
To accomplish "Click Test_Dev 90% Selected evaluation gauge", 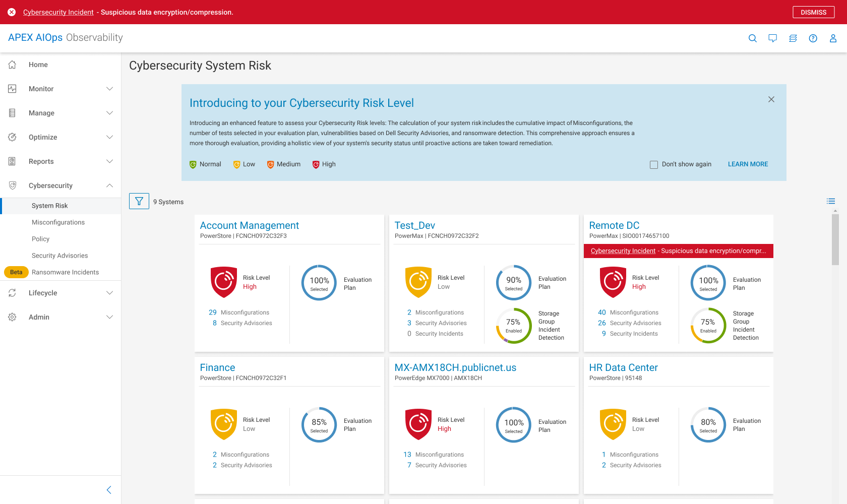I will coord(514,282).
